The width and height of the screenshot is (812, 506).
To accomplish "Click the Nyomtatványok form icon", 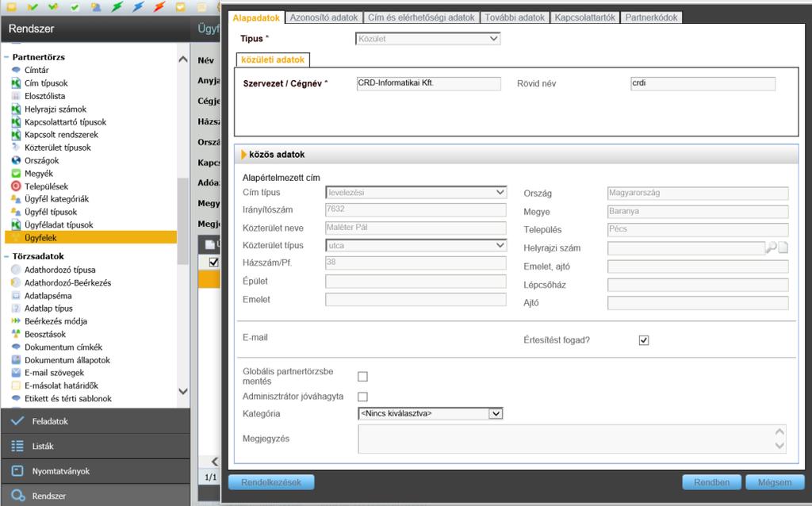I will [17, 471].
